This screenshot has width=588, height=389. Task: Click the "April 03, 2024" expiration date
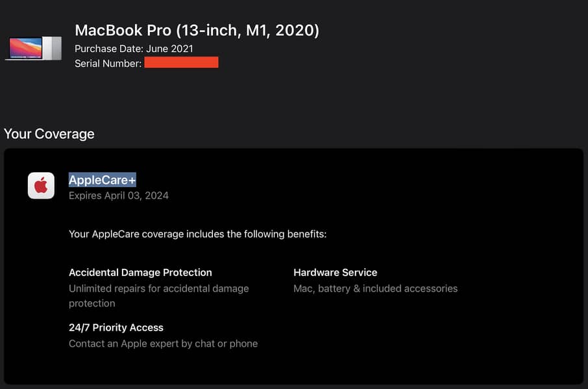pos(136,195)
